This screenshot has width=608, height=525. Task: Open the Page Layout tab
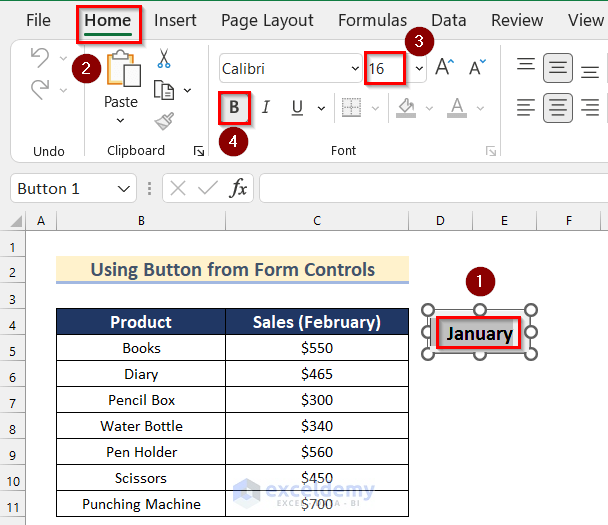[x=267, y=21]
